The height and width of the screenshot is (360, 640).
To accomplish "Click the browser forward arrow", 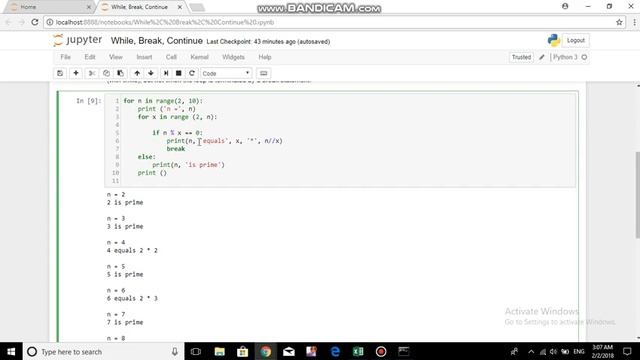I will pos(21,22).
